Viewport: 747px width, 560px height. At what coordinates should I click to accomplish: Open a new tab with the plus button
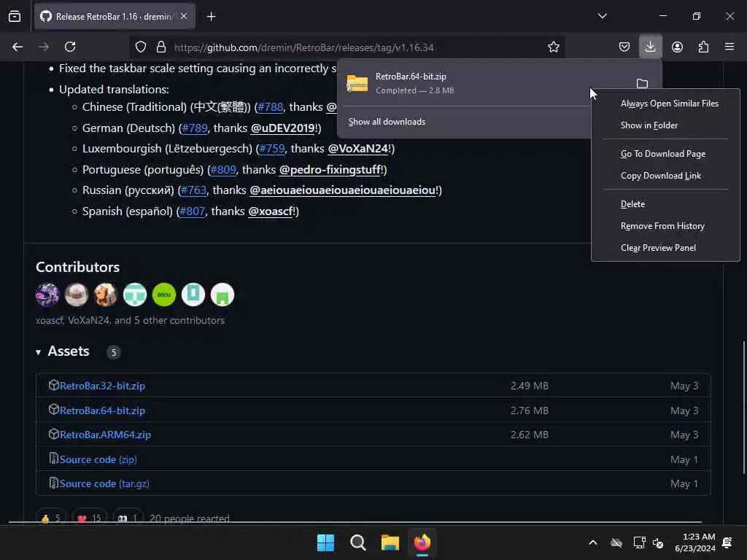(211, 17)
